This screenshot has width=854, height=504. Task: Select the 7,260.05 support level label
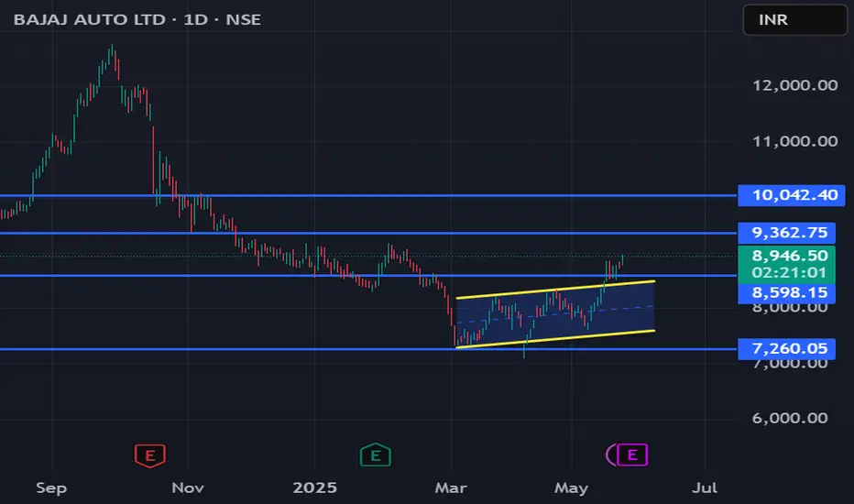tap(786, 349)
